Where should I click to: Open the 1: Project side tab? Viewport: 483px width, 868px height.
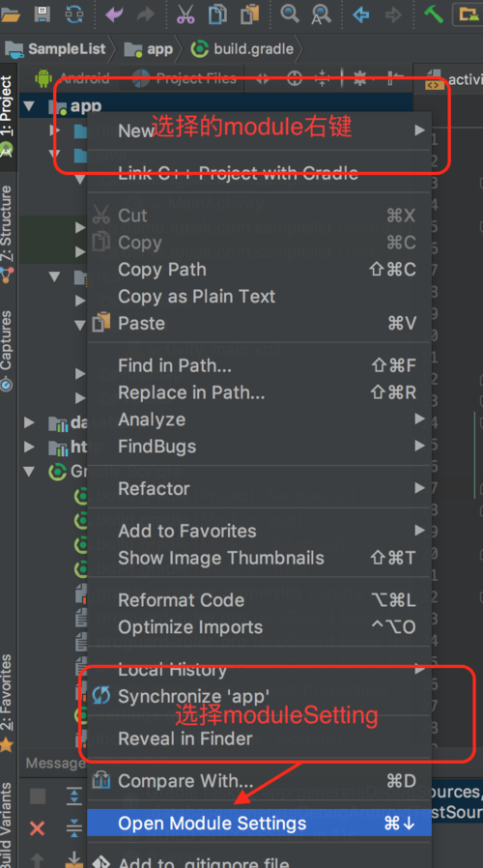click(x=7, y=116)
